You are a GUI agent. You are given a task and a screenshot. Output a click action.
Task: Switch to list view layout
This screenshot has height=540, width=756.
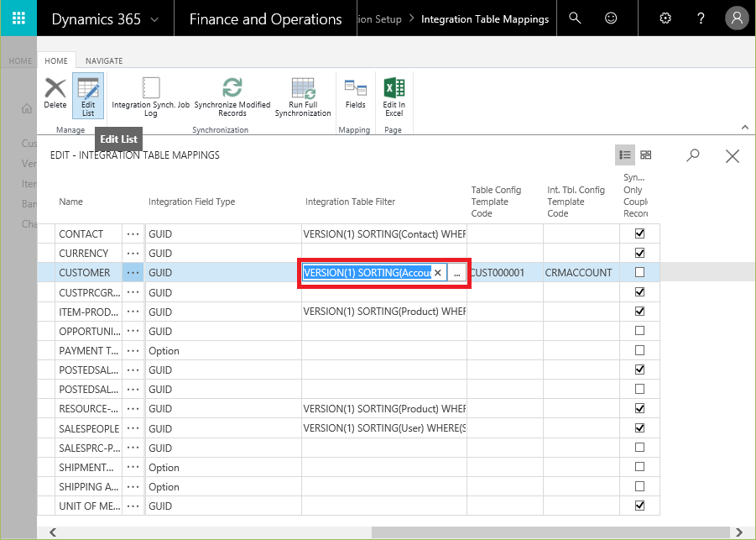coord(625,155)
